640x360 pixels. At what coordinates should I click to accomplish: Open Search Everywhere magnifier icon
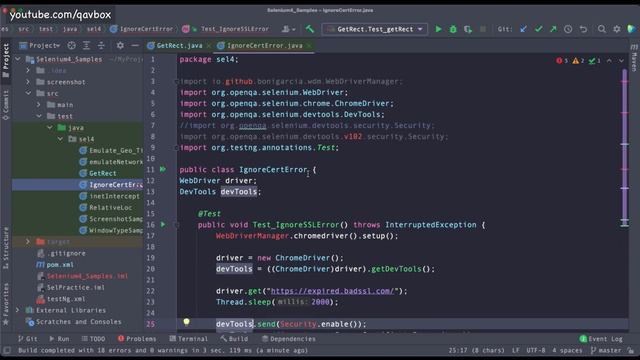click(602, 29)
